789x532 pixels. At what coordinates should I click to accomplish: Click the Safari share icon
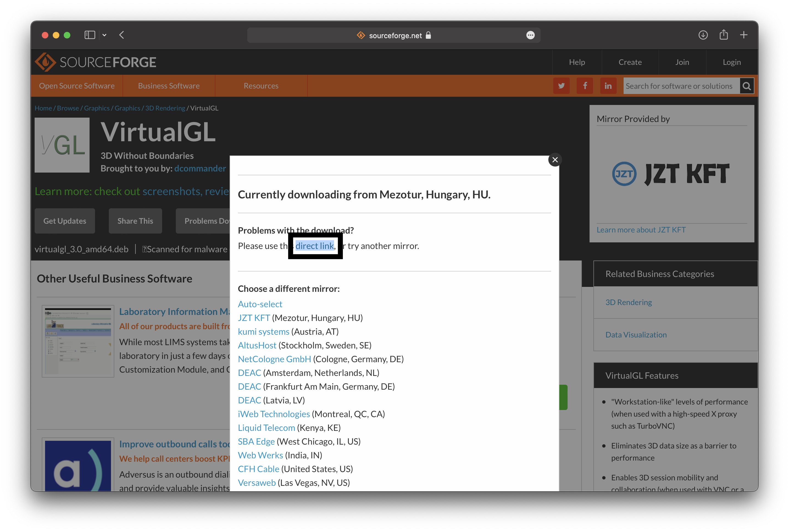click(x=724, y=35)
